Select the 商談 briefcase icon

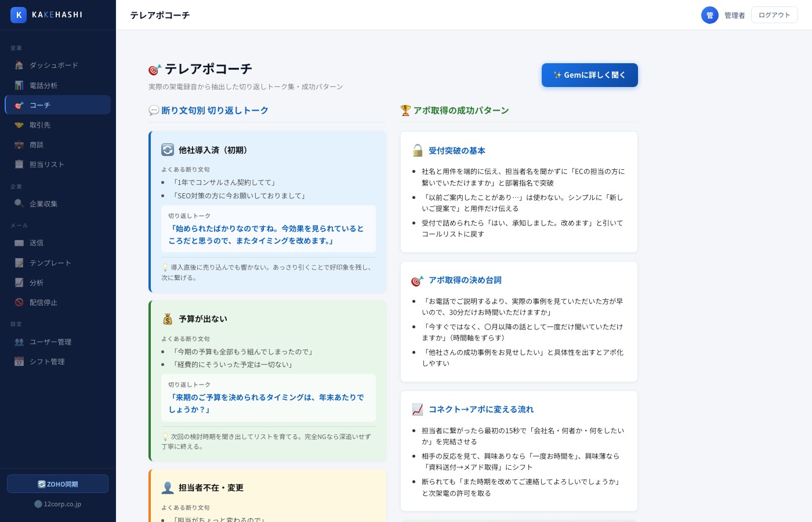tap(19, 144)
